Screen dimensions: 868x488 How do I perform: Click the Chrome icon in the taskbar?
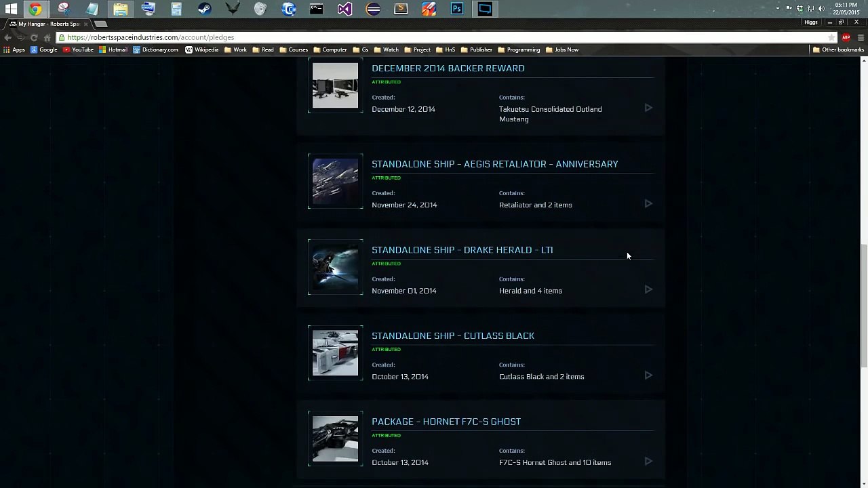(35, 9)
